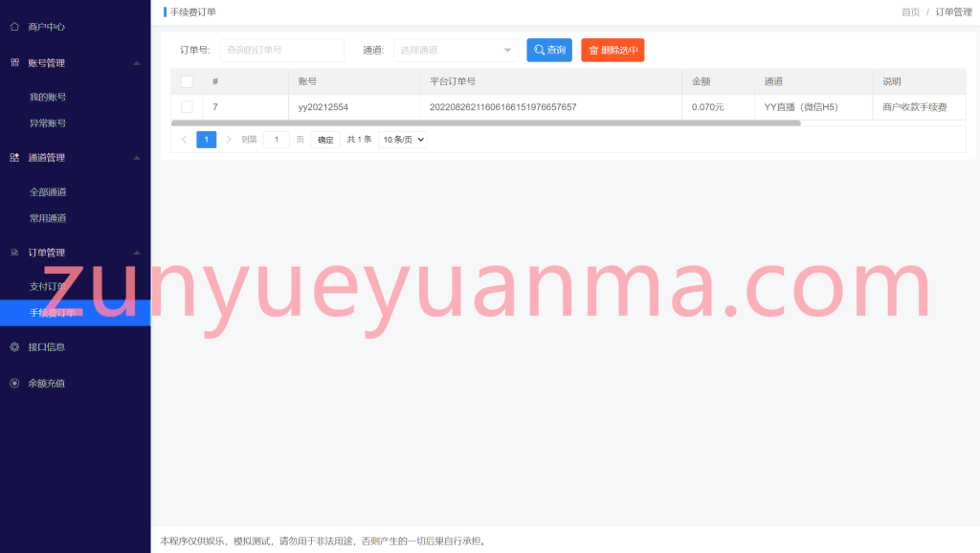This screenshot has width=980, height=553.
Task: Click the 订单管理 breadcrumb
Action: click(x=954, y=11)
